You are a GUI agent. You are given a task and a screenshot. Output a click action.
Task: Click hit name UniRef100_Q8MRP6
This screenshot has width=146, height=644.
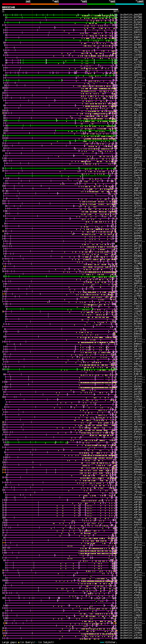tap(131, 565)
